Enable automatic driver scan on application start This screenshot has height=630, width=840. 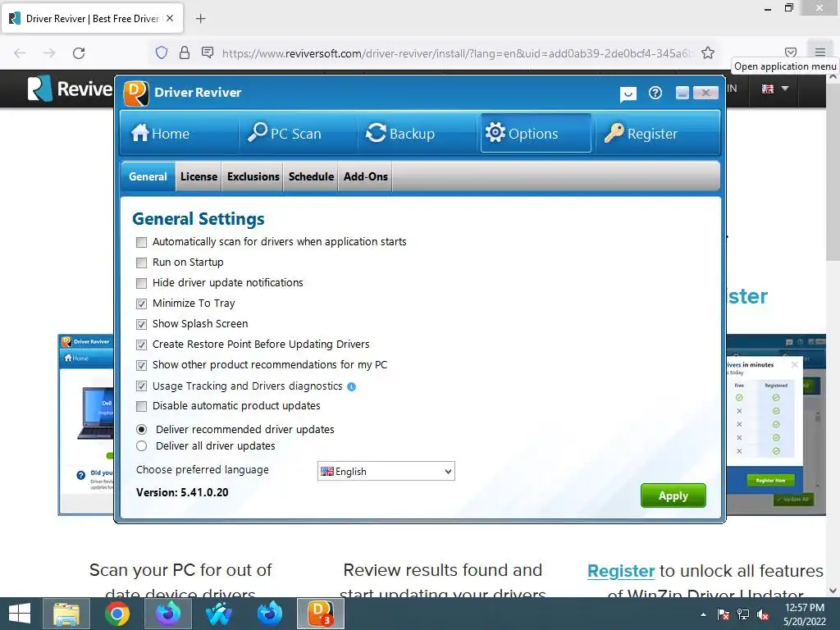141,242
